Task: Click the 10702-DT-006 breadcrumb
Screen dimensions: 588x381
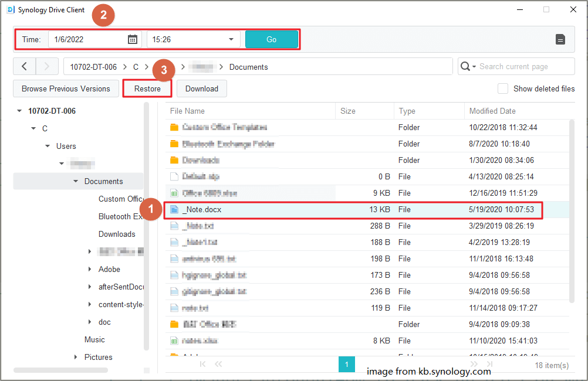Action: [x=93, y=67]
